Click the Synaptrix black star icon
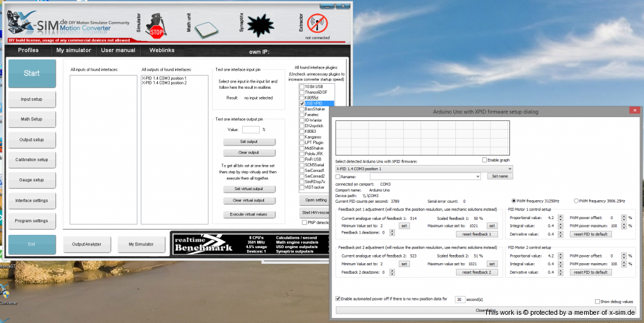644x323 pixels. (260, 26)
